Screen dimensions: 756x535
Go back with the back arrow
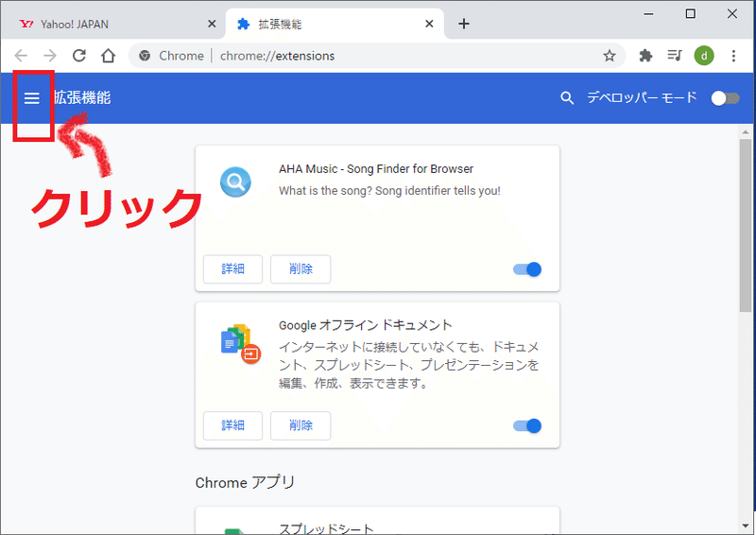(x=21, y=56)
